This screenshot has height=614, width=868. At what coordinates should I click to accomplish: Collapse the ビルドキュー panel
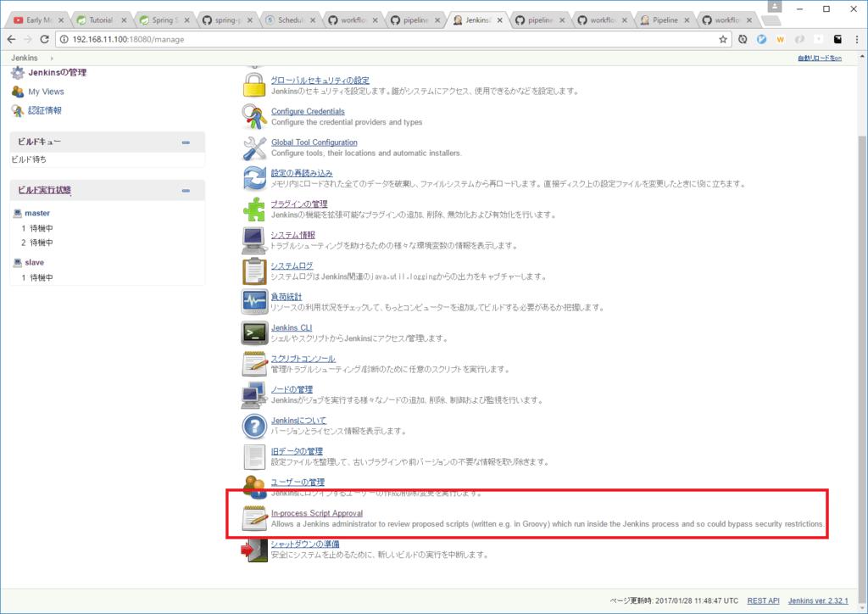(x=186, y=142)
